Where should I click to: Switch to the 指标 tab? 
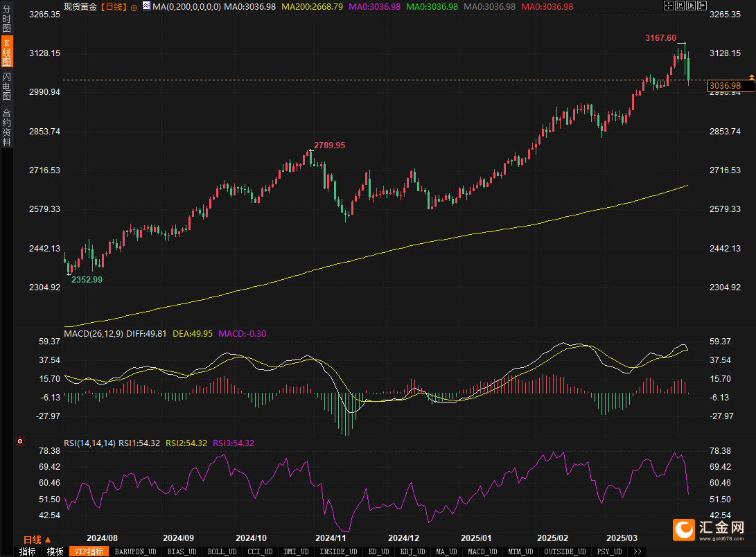(28, 552)
